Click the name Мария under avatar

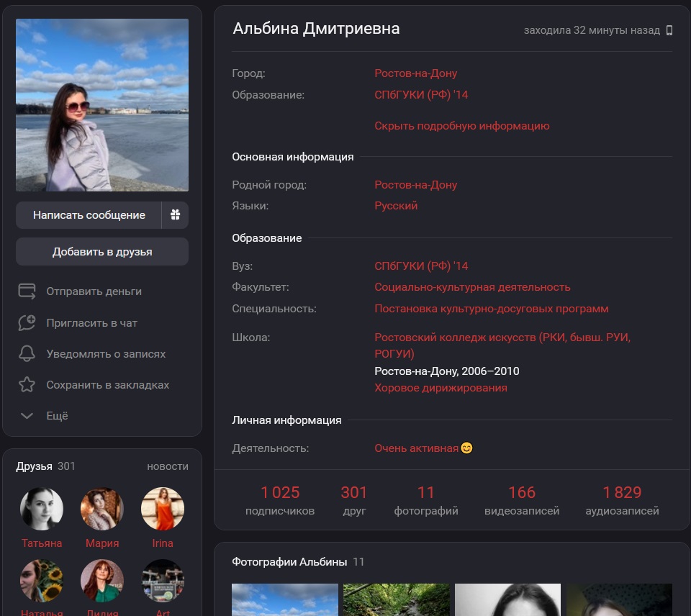pos(102,543)
